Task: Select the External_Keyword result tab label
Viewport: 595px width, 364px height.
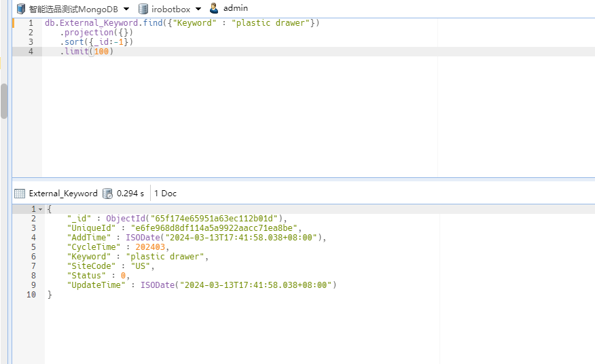Action: point(63,194)
